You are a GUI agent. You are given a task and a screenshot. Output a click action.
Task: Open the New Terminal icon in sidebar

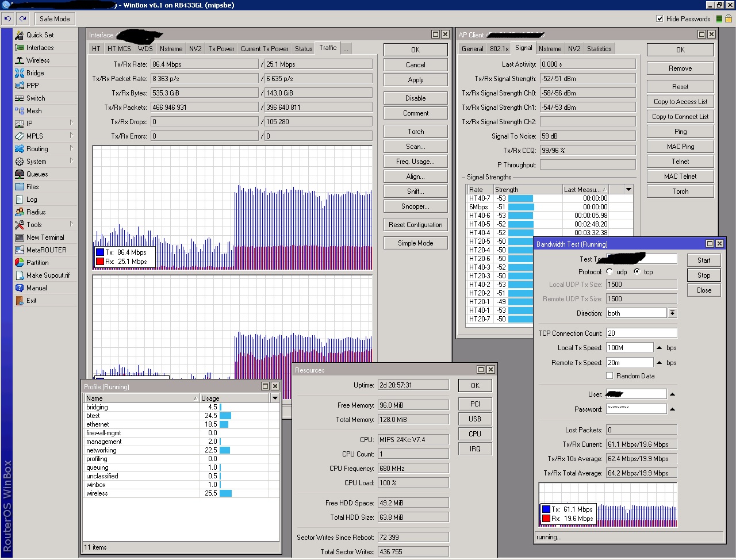click(x=20, y=237)
